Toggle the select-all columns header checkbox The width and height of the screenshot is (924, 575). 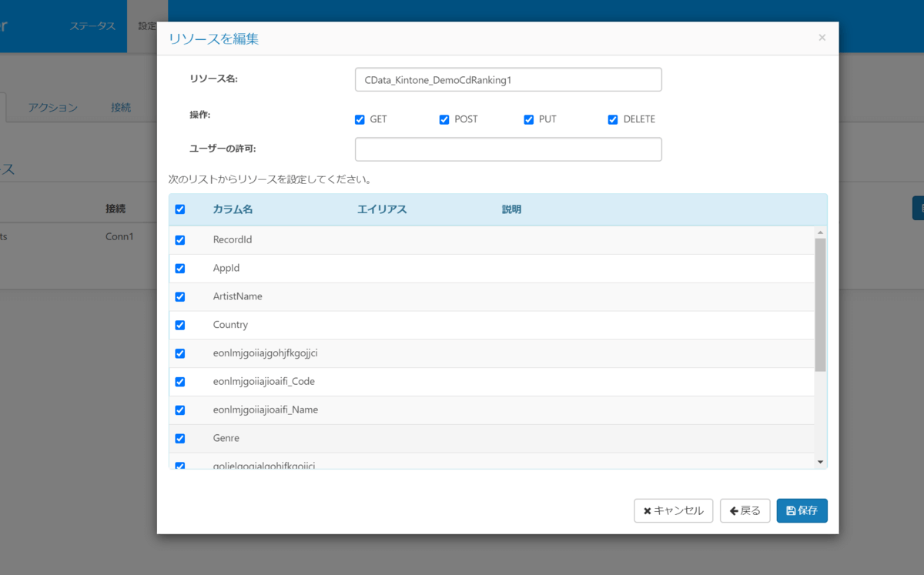point(180,209)
